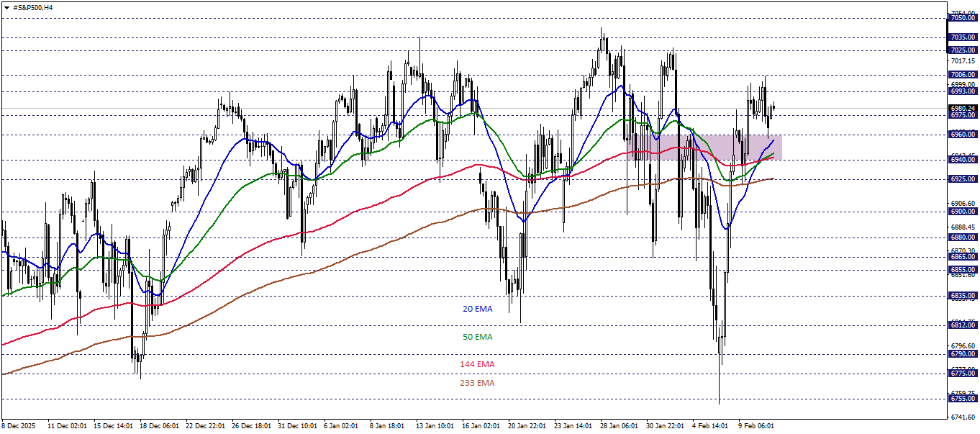Select the 233 EMA brown legend label
This screenshot has height=434, width=980.
[478, 384]
